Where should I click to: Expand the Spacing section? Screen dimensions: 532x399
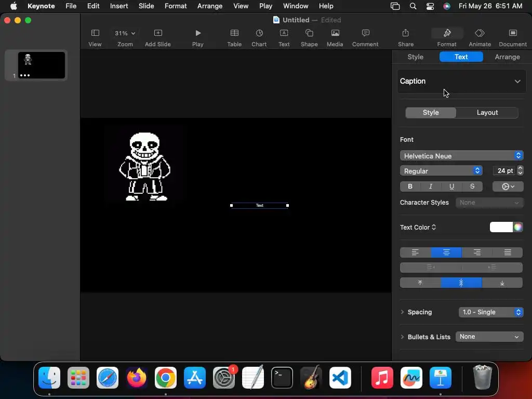[x=403, y=312]
